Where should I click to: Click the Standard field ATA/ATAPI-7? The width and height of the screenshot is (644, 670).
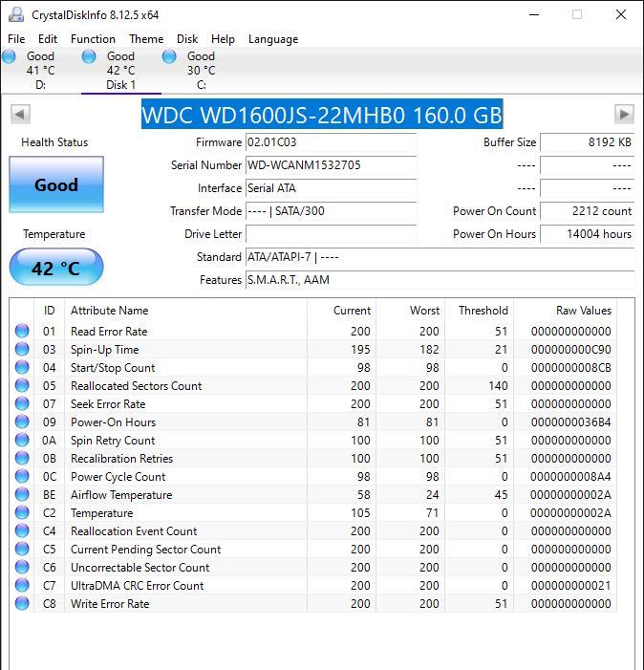point(440,257)
